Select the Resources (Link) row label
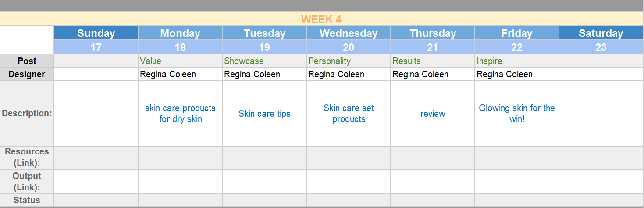644x208 pixels. click(x=27, y=158)
